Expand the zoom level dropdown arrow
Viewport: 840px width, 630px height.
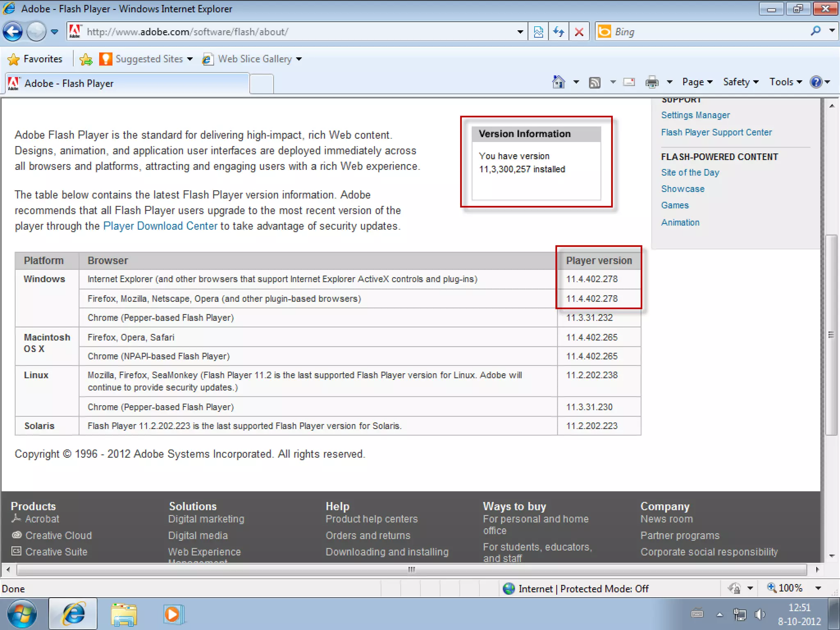(x=818, y=588)
